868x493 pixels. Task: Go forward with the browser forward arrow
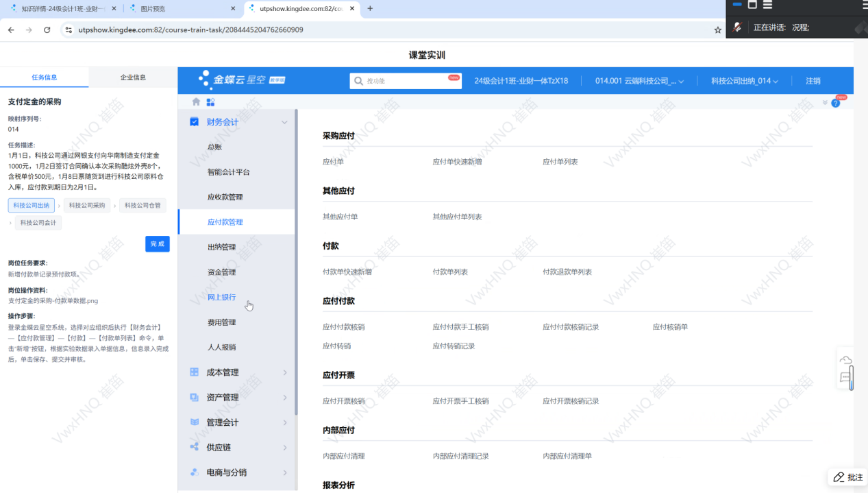coord(29,30)
